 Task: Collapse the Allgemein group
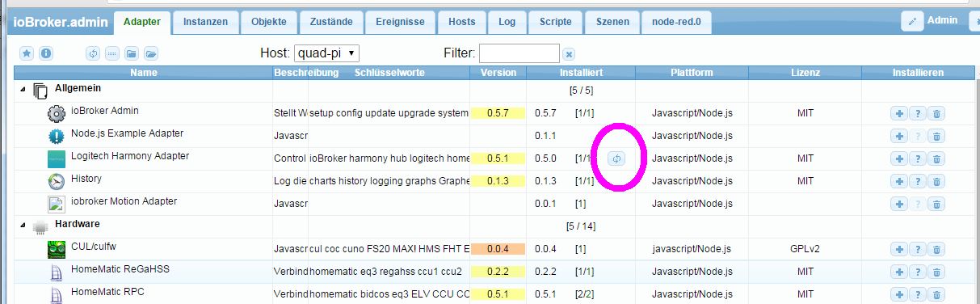22,90
